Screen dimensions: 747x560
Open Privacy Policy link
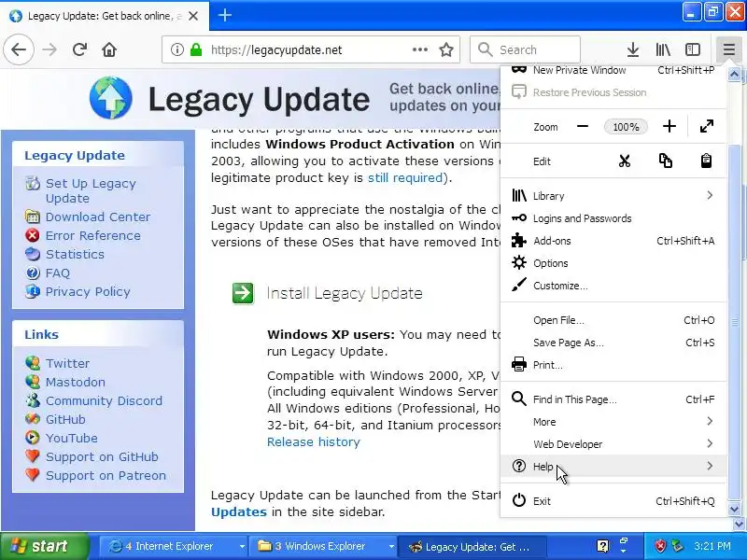[x=88, y=291]
